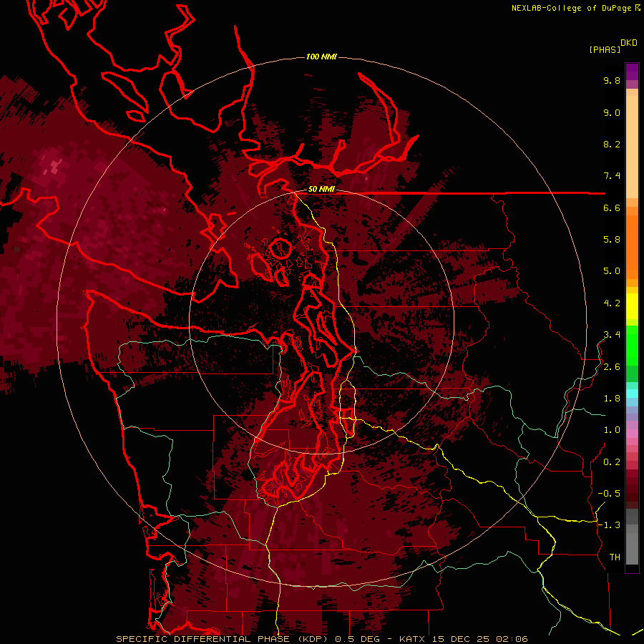Select the 7.4 value on the color scale
The width and height of the screenshot is (644, 644).
click(x=612, y=176)
